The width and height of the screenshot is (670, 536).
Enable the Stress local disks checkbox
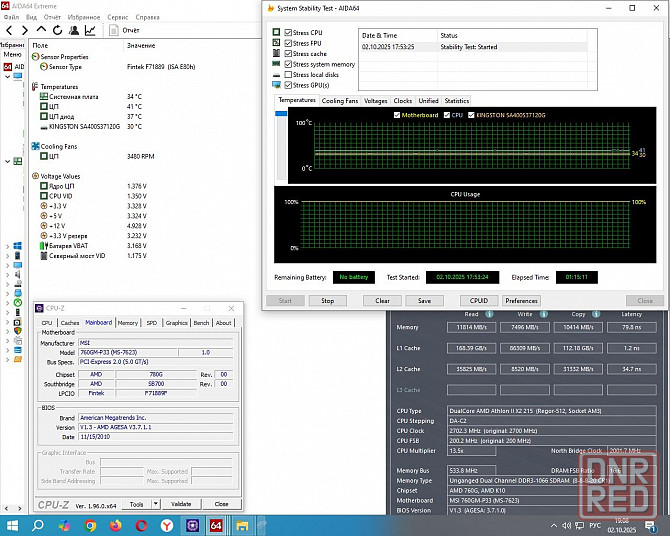click(x=289, y=75)
